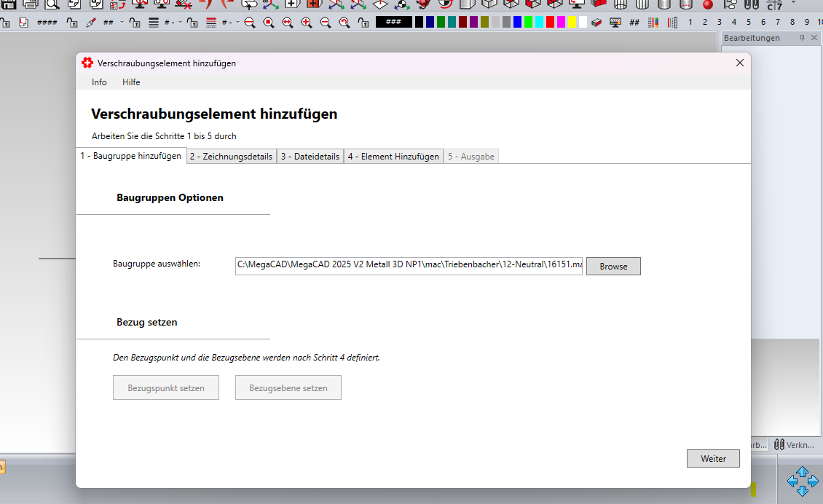823x504 pixels.
Task: Select layer number 5 in toolbar
Action: [749, 23]
